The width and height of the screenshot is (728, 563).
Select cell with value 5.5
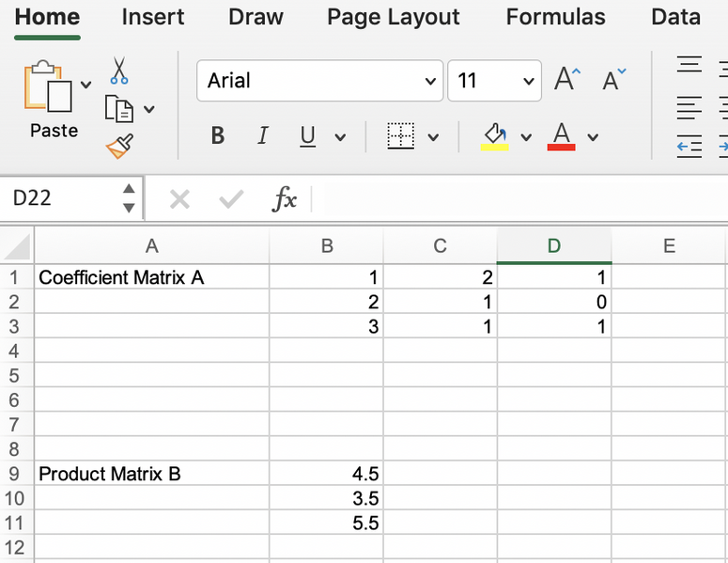click(x=327, y=523)
